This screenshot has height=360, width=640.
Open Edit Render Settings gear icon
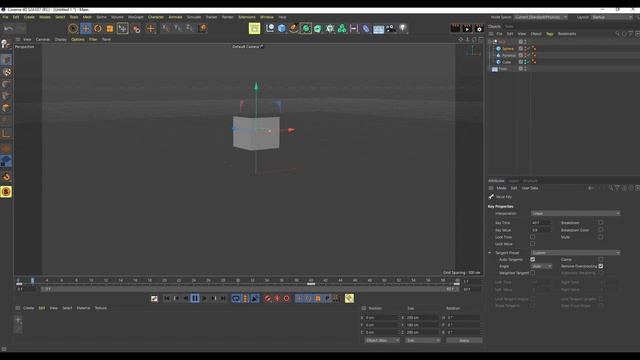(x=479, y=28)
